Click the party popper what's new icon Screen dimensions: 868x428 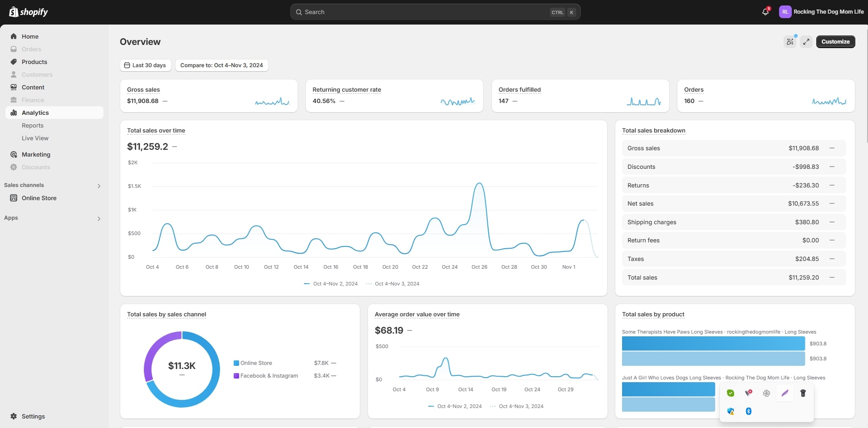click(x=790, y=42)
